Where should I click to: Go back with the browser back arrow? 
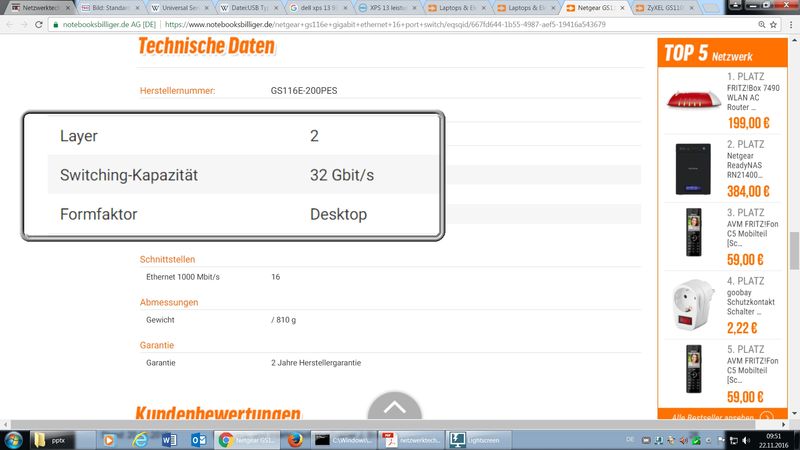coord(10,24)
